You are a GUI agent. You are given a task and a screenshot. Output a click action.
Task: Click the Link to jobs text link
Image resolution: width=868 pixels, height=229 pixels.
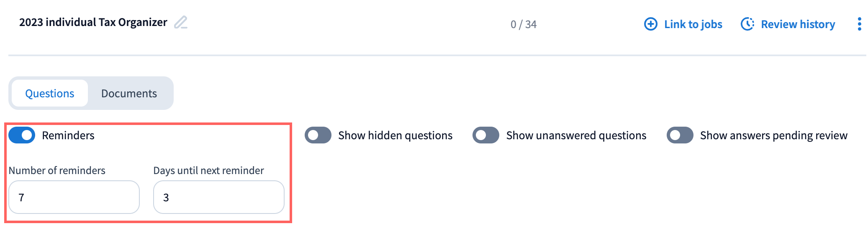tap(693, 24)
